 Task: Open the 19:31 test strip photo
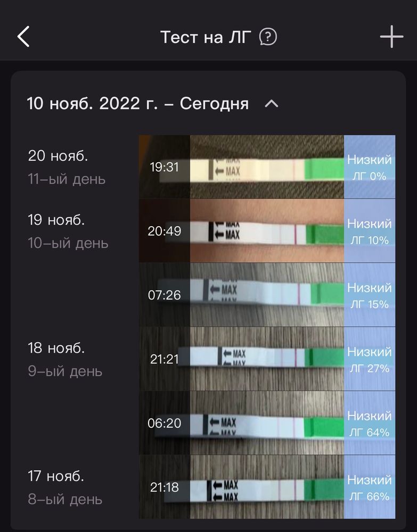[266, 167]
